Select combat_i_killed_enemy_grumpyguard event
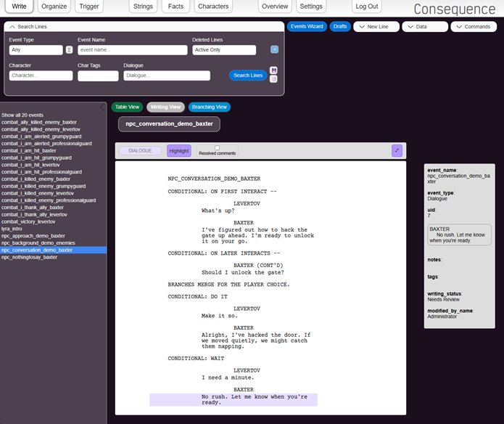This screenshot has width=504, height=424. tap(44, 186)
